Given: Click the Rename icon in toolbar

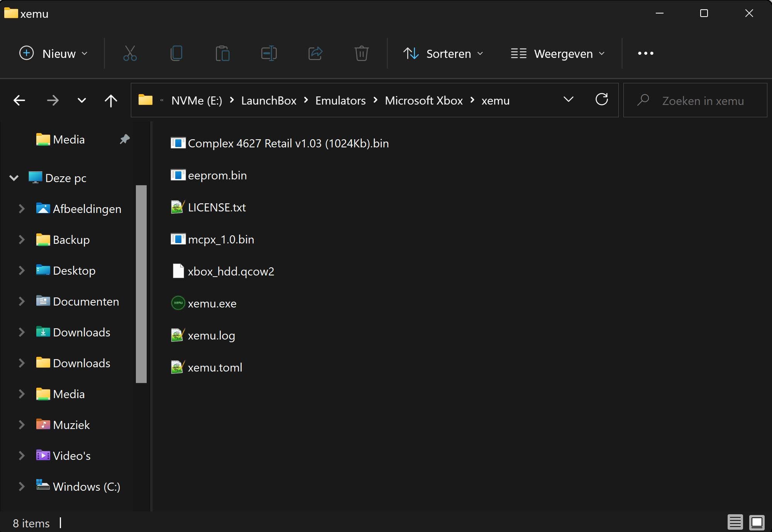Looking at the screenshot, I should pos(269,53).
